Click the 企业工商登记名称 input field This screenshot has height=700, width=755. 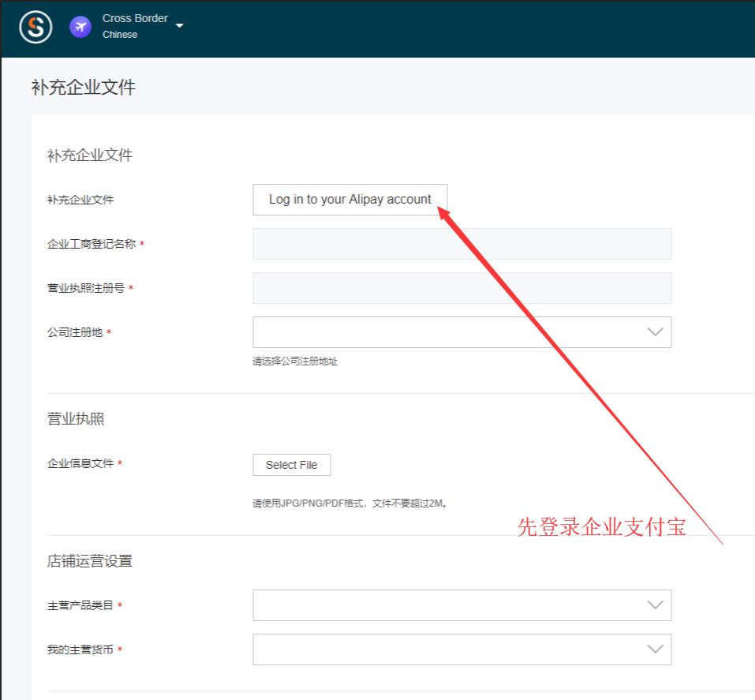(462, 244)
